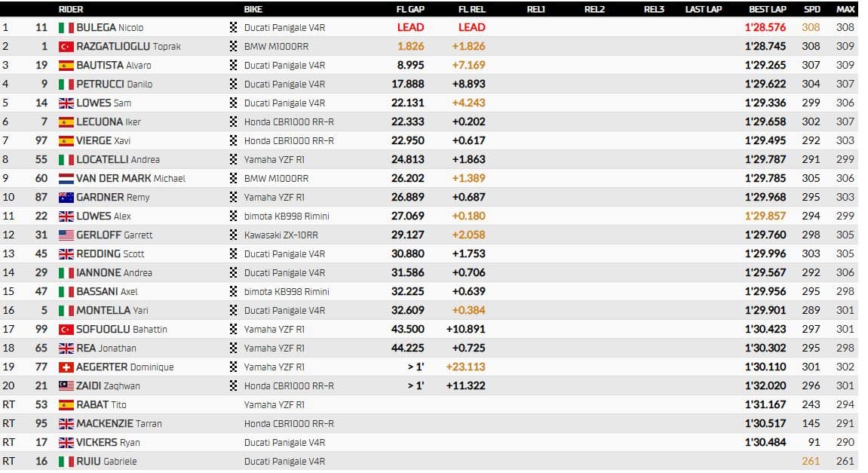This screenshot has width=868, height=473.
Task: Select rider name BAUTISTA Alvaro
Action: pyautogui.click(x=113, y=66)
